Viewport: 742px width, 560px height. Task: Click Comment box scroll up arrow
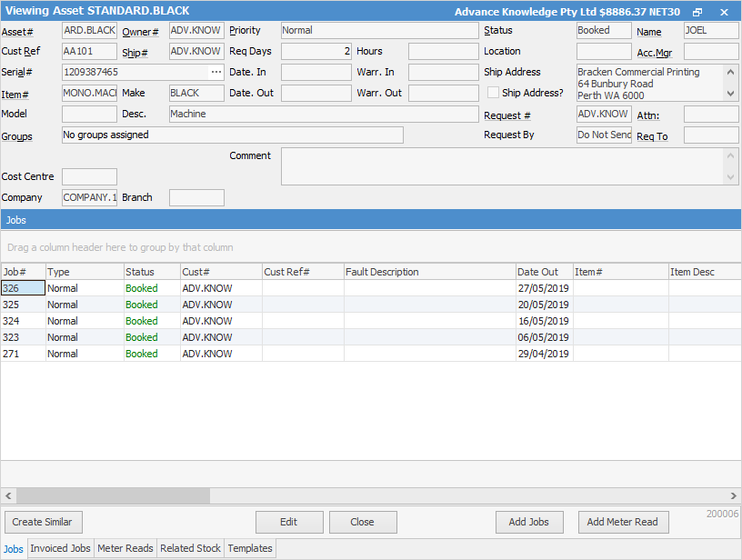click(x=732, y=155)
